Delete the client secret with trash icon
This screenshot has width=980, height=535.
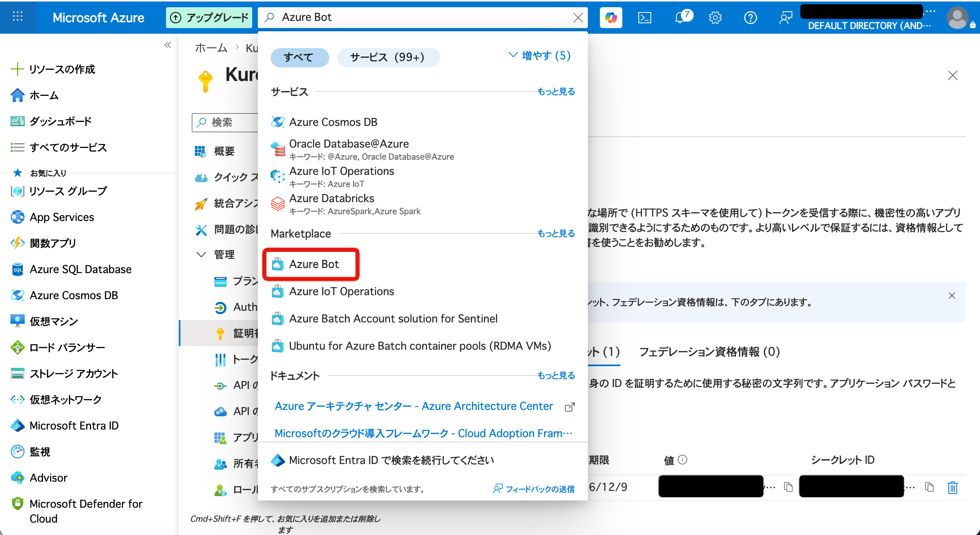coord(953,487)
